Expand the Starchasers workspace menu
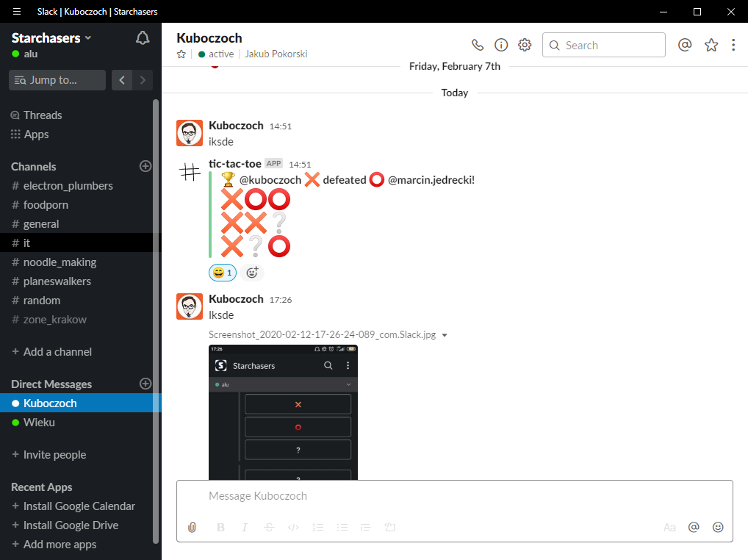This screenshot has height=560, width=748. [51, 37]
